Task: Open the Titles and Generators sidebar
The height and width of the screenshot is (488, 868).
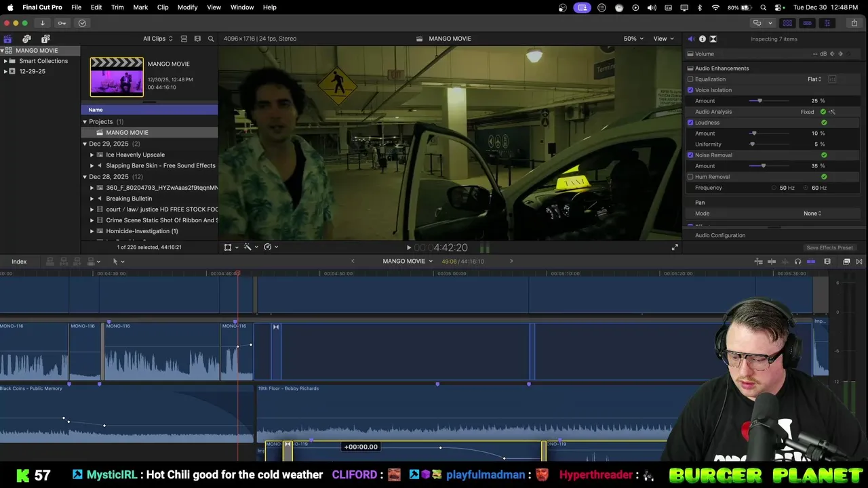Action: pos(45,39)
